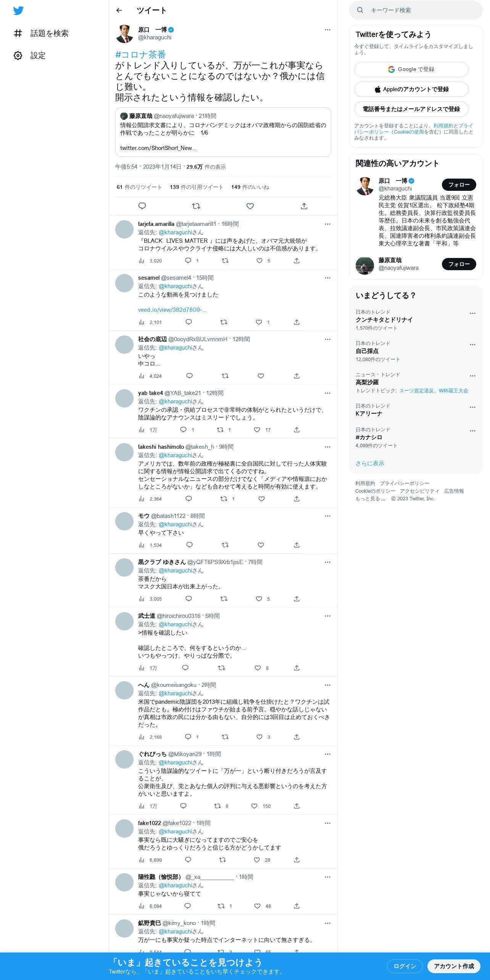The height and width of the screenshot is (980, 490).
Task: Open the #コロナ茶番 hashtag
Action: coord(140,55)
